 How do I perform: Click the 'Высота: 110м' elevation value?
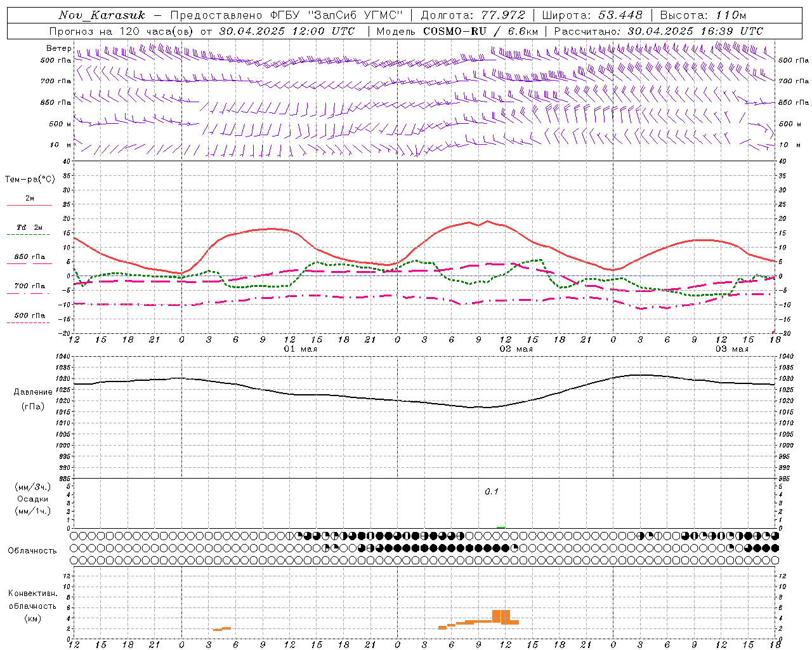coord(703,15)
